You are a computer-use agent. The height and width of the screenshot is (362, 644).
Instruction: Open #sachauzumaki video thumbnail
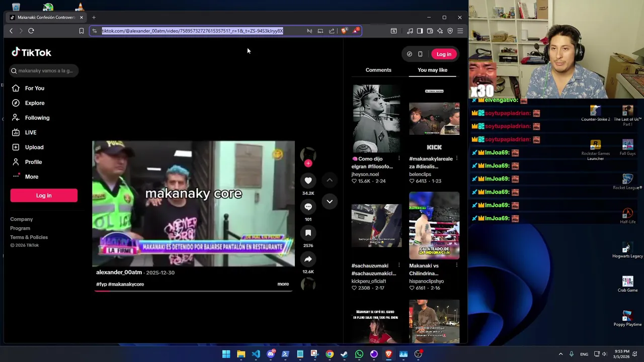(x=376, y=225)
